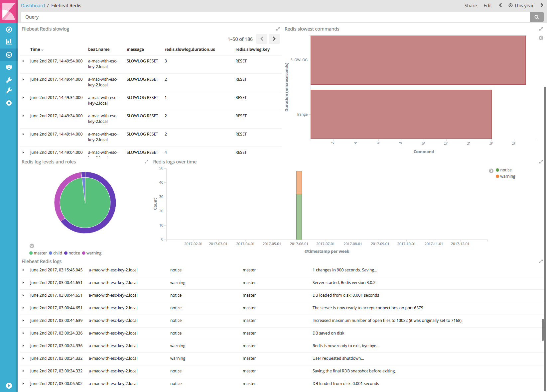The width and height of the screenshot is (547, 392).
Task: Click the orange warning segment of histogram bar
Action: pos(299,182)
